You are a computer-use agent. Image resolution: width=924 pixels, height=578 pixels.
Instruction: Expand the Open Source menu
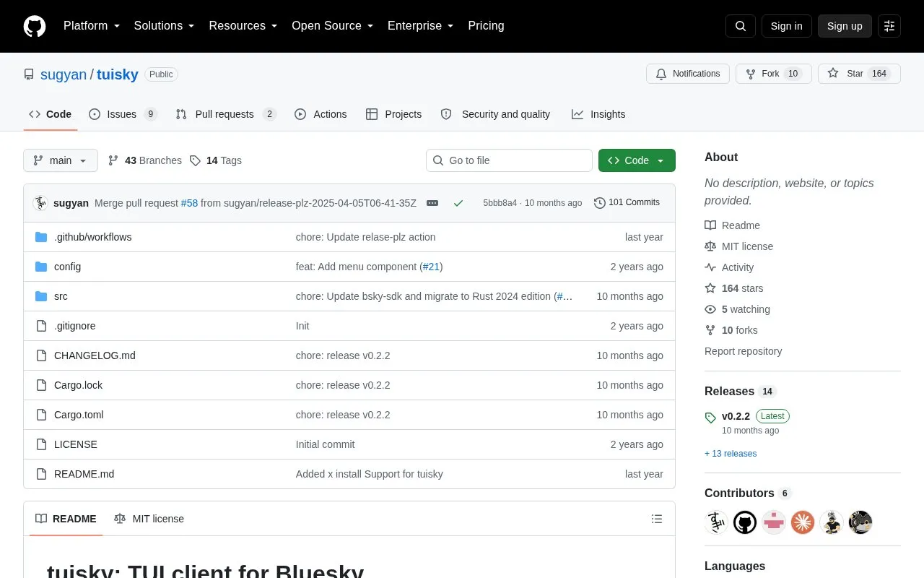pyautogui.click(x=333, y=26)
